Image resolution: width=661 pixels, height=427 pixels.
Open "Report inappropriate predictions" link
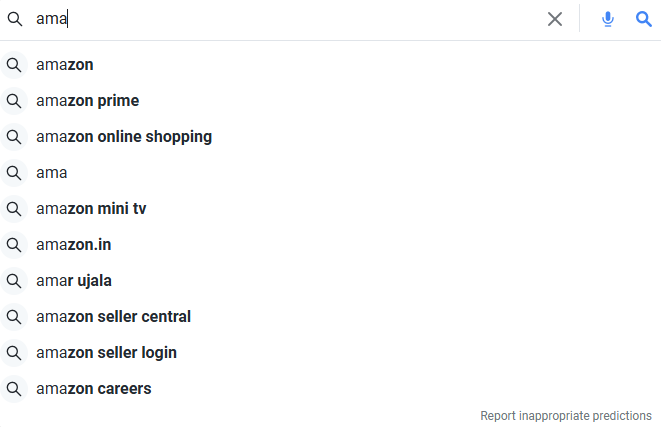coord(566,415)
